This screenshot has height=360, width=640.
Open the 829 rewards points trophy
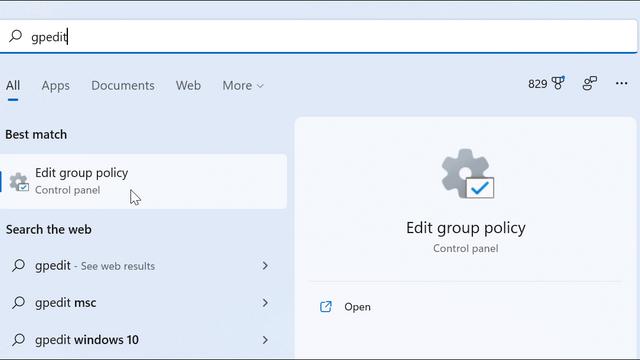547,83
